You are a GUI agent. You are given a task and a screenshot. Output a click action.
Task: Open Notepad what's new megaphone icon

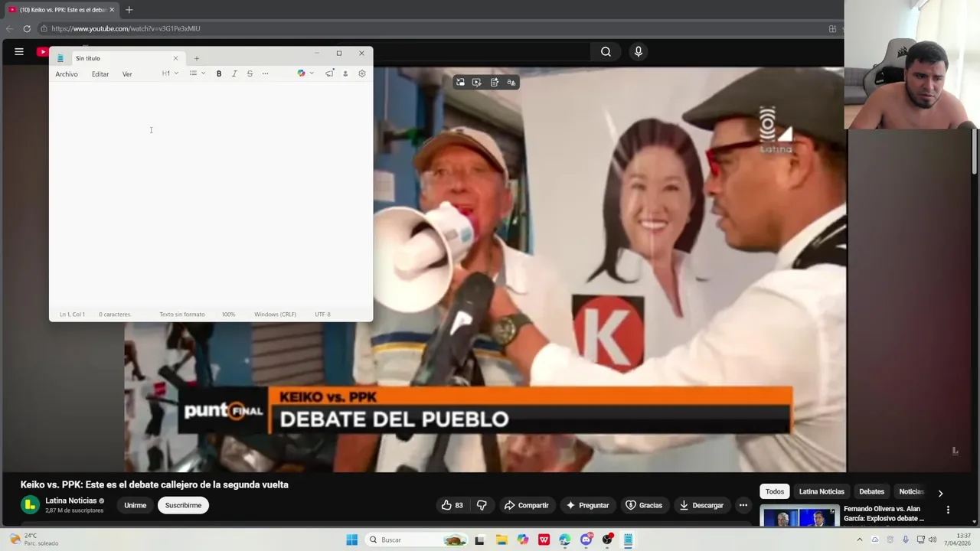[x=329, y=73]
